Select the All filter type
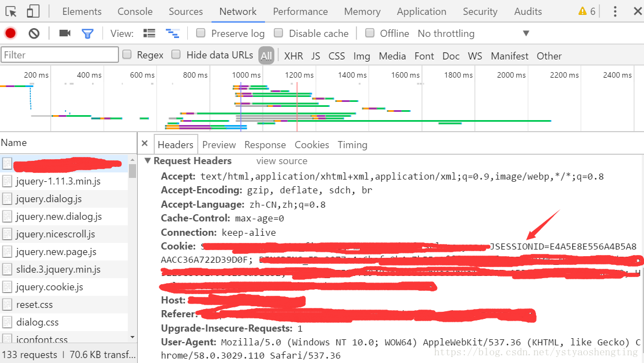The width and height of the screenshot is (644, 363). (x=266, y=56)
